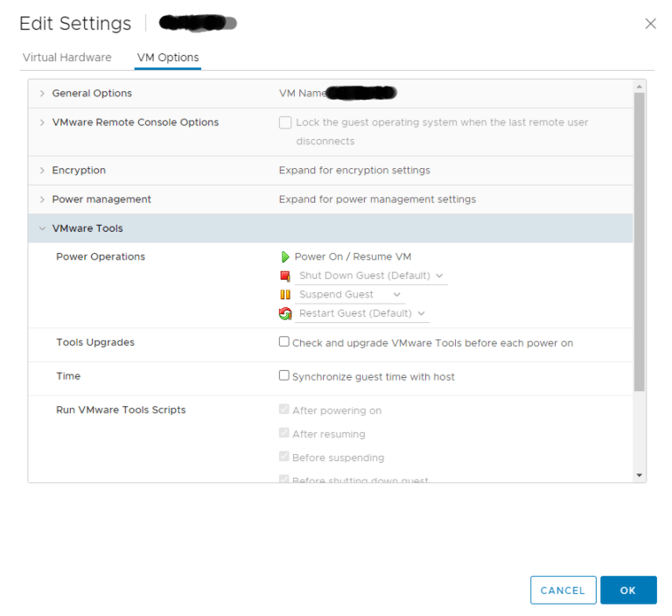The width and height of the screenshot is (672, 616).
Task: Toggle After resuming script checkbox
Action: coord(283,433)
